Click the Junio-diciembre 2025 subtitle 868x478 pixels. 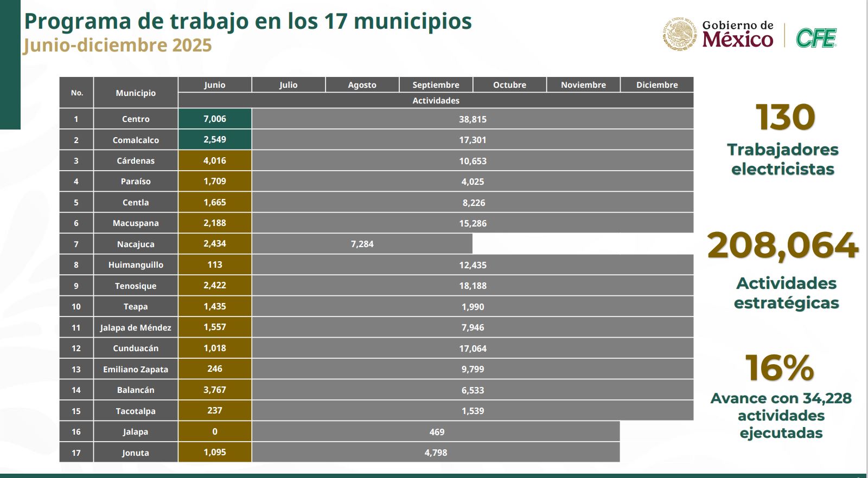pos(117,45)
